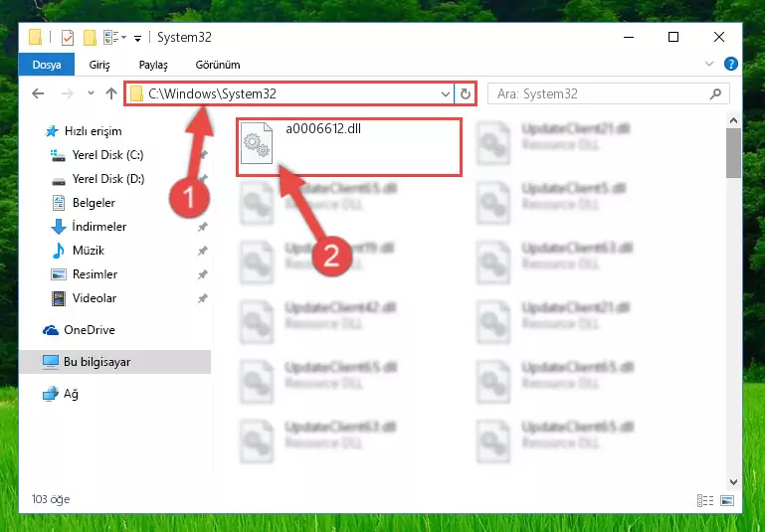Click the New folder quick access icon

tap(90, 38)
